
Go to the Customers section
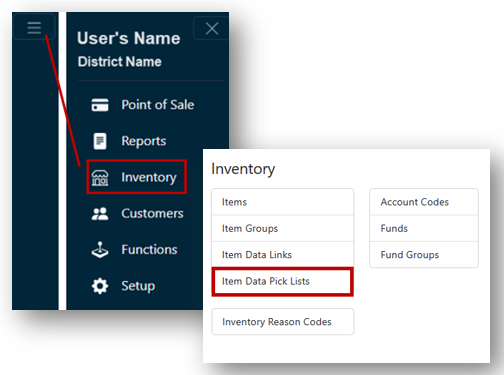coord(152,214)
